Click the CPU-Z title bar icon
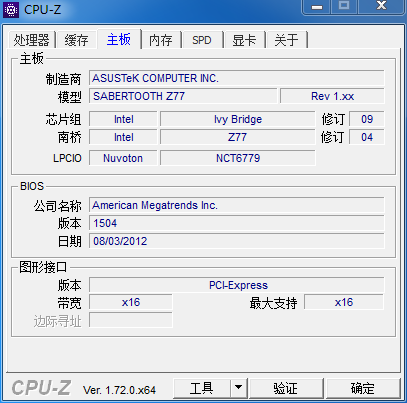Viewport: 407px width, 403px height. pos(11,10)
